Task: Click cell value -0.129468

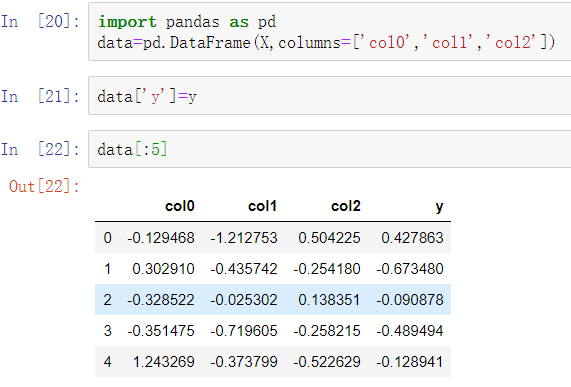Action: tap(161, 238)
